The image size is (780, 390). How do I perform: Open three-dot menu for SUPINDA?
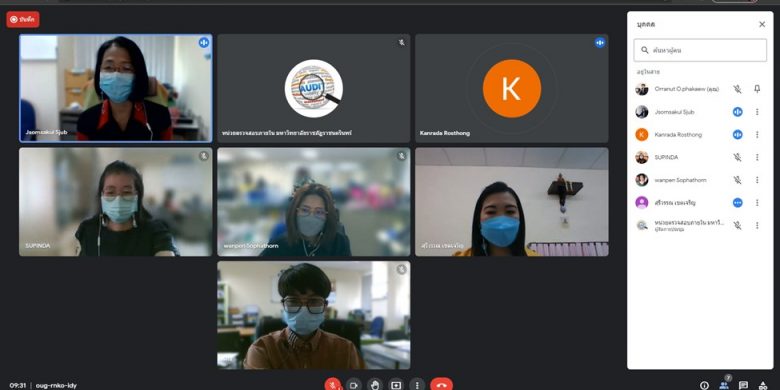point(757,157)
